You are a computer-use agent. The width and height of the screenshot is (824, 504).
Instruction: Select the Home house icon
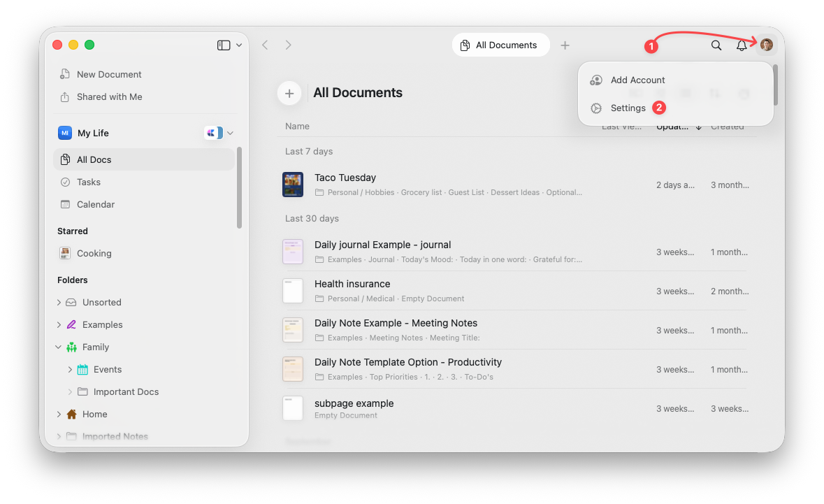[x=71, y=414]
